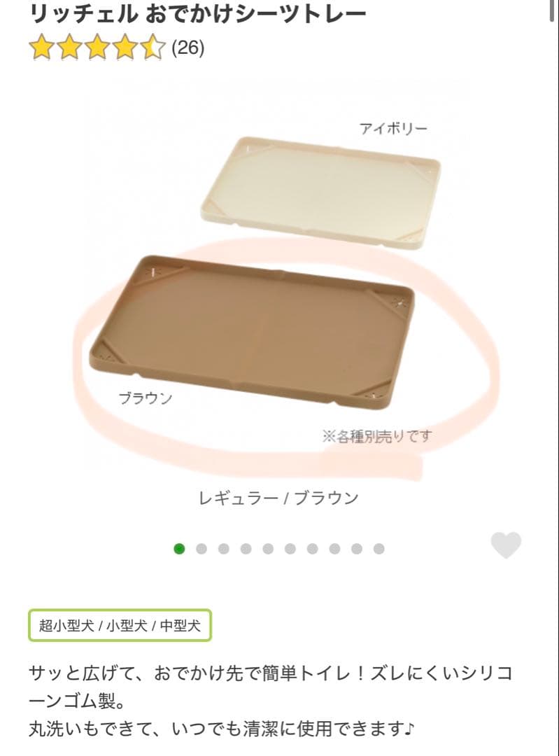Click the page scrollbar at top right
559x756 pixels.
[552, 10]
